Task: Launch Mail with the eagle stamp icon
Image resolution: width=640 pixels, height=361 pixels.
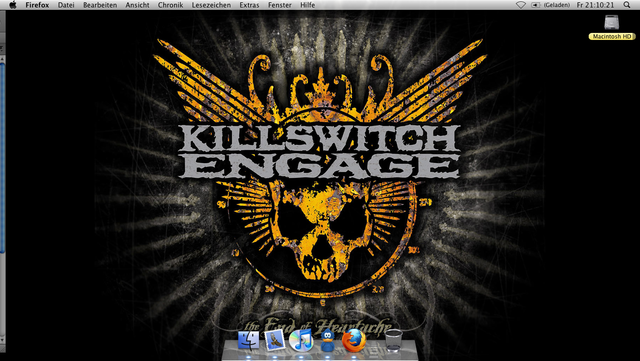Action: (275, 340)
